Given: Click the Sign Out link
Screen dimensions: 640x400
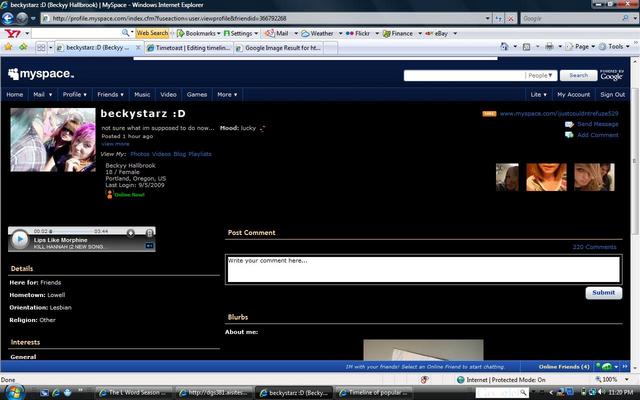Looking at the screenshot, I should click(x=612, y=95).
